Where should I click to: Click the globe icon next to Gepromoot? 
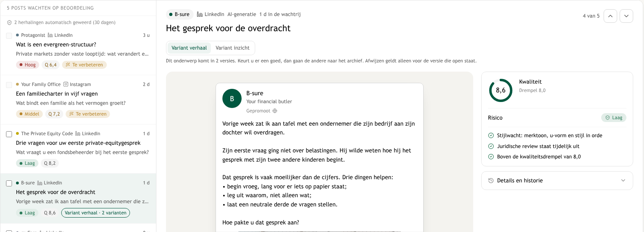[275, 111]
